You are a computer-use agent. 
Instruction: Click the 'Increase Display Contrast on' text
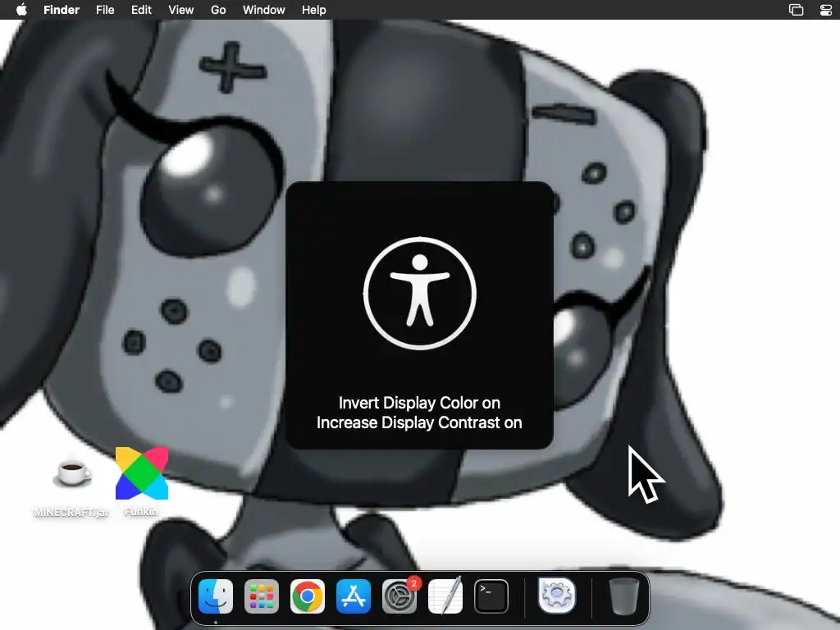tap(419, 422)
